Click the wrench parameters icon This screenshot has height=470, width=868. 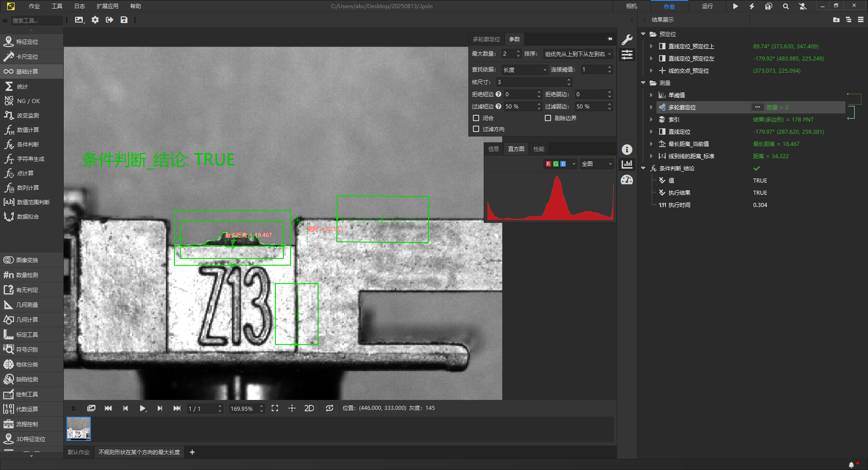(627, 40)
